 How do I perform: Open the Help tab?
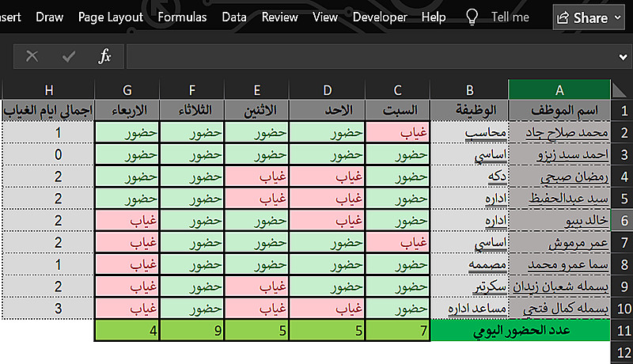[x=434, y=17]
